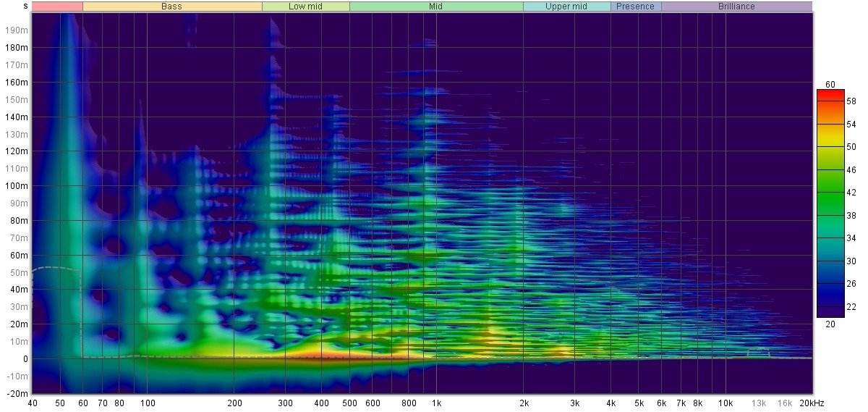Select the Presence band label

(636, 7)
